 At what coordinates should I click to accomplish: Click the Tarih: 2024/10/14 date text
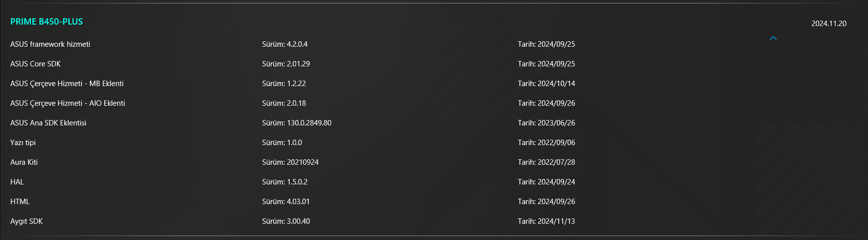[x=546, y=84]
